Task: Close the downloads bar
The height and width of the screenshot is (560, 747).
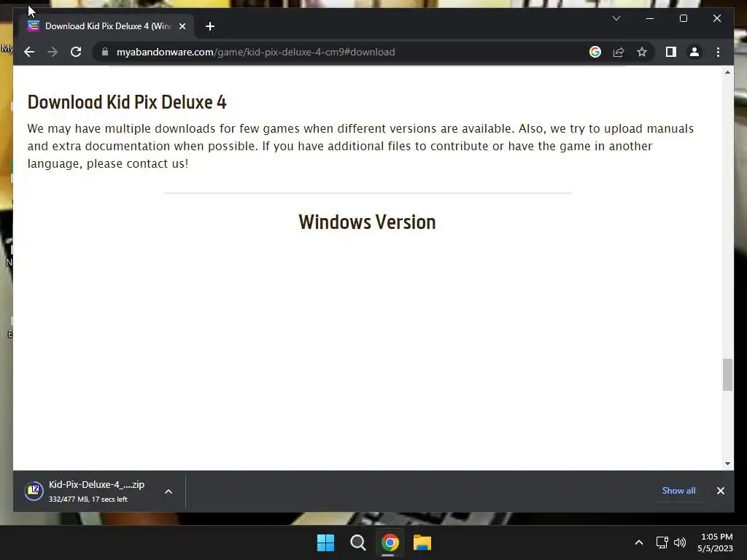Action: (720, 491)
